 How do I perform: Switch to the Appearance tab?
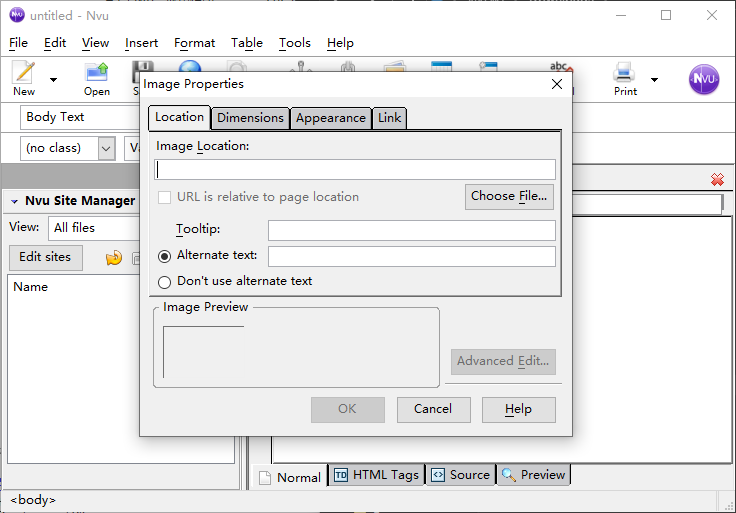click(x=330, y=118)
